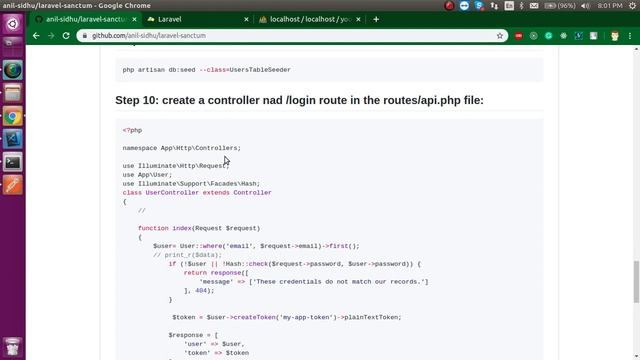Open the red circular tray indicator
The width and height of the screenshot is (640, 360).
(449, 6)
